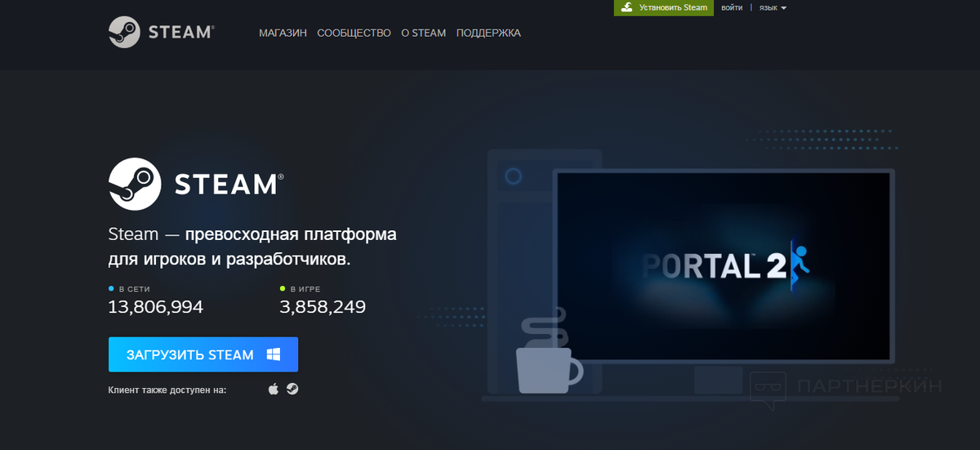
Task: Click the войти login link
Action: (x=733, y=7)
